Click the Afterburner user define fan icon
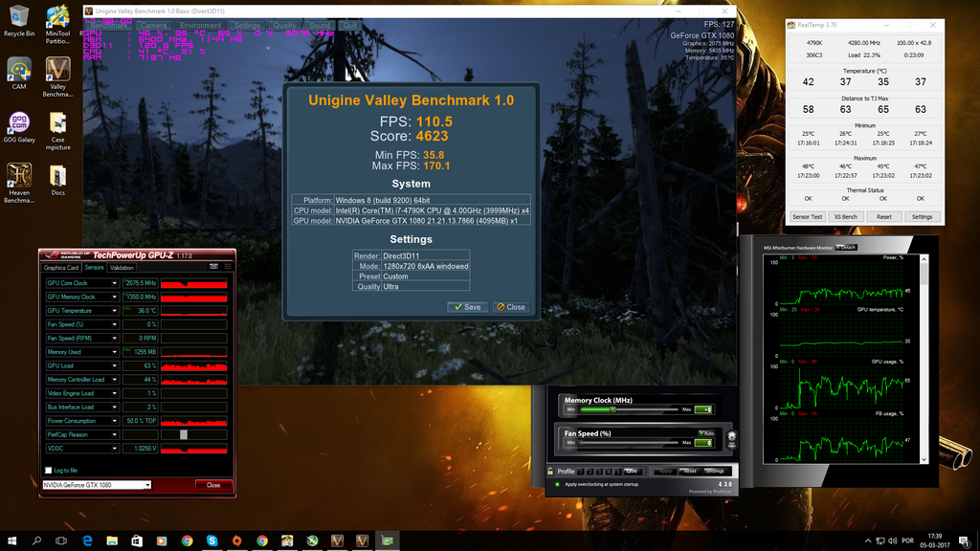This screenshot has width=980, height=551. [731, 440]
